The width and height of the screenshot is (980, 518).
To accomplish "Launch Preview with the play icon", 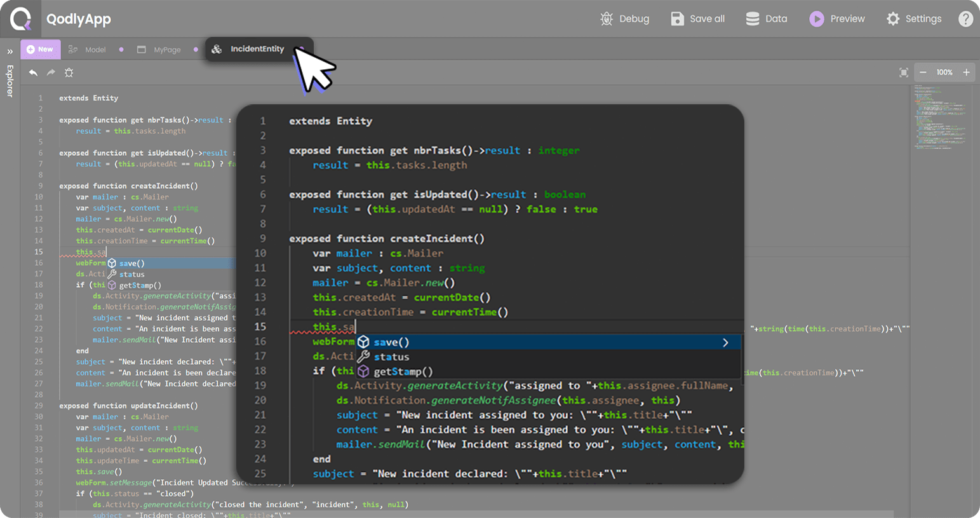I will point(817,19).
